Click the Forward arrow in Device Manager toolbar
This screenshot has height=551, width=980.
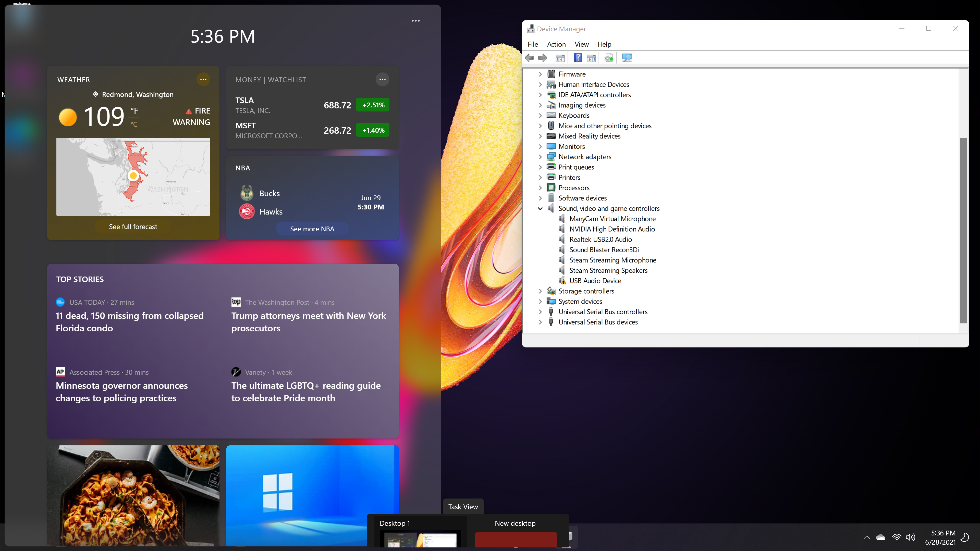click(543, 58)
